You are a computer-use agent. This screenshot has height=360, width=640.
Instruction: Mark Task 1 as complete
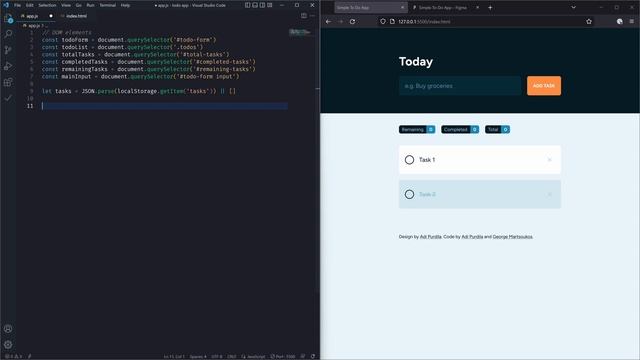pyautogui.click(x=409, y=160)
